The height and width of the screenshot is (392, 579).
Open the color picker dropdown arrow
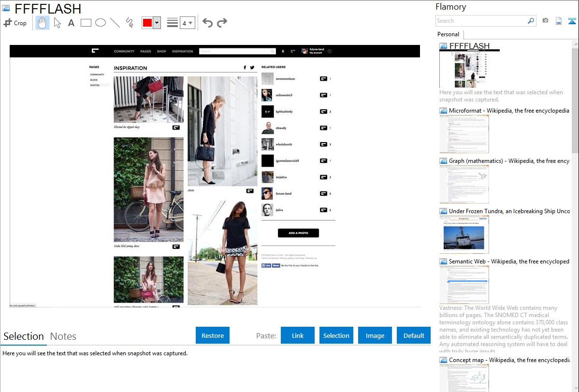157,23
